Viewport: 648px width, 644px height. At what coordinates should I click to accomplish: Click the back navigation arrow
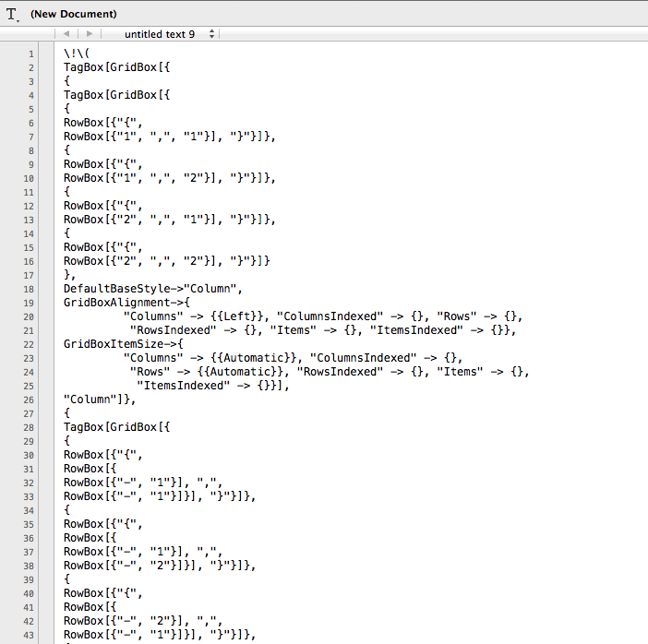(x=66, y=34)
